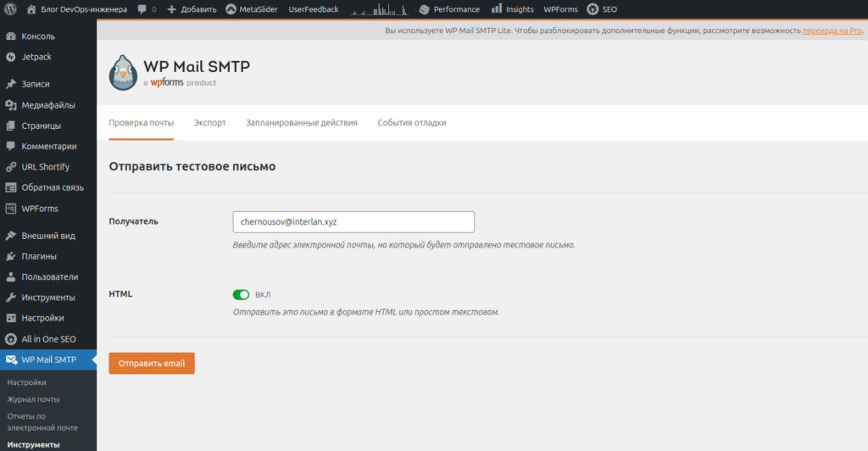Viewport: 868px width, 451px height.
Task: Open Jetpack from the sidebar
Action: (36, 57)
